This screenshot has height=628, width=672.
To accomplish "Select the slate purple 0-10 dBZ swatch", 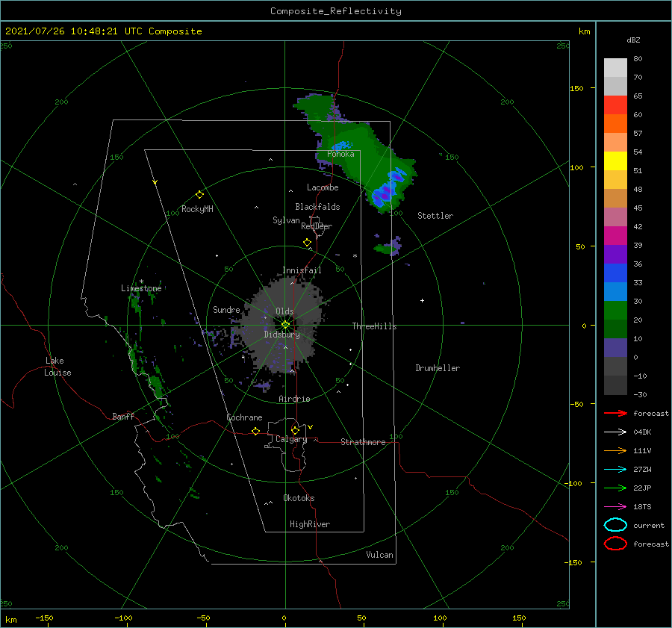I will click(x=615, y=347).
